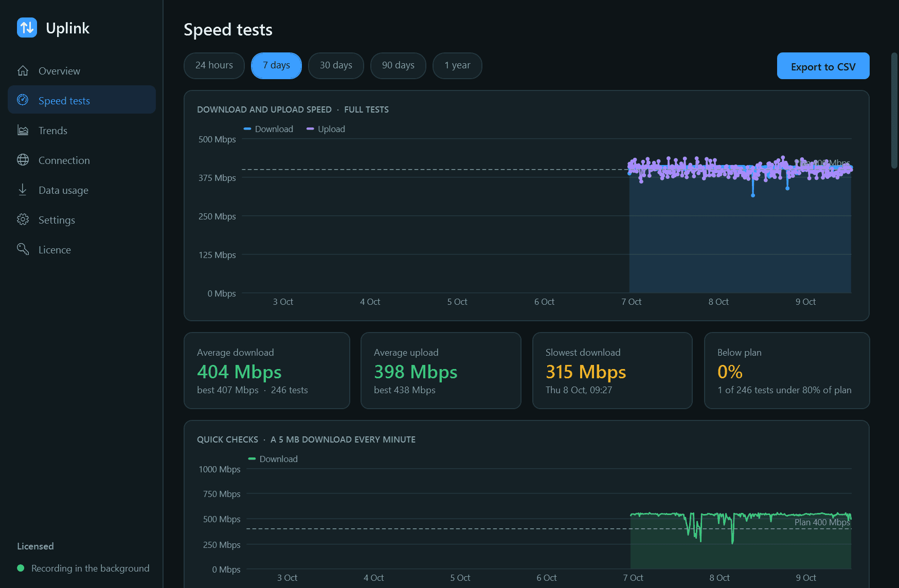Viewport: 899px width, 588px height.
Task: Go to the Trends section
Action: [x=82, y=131]
